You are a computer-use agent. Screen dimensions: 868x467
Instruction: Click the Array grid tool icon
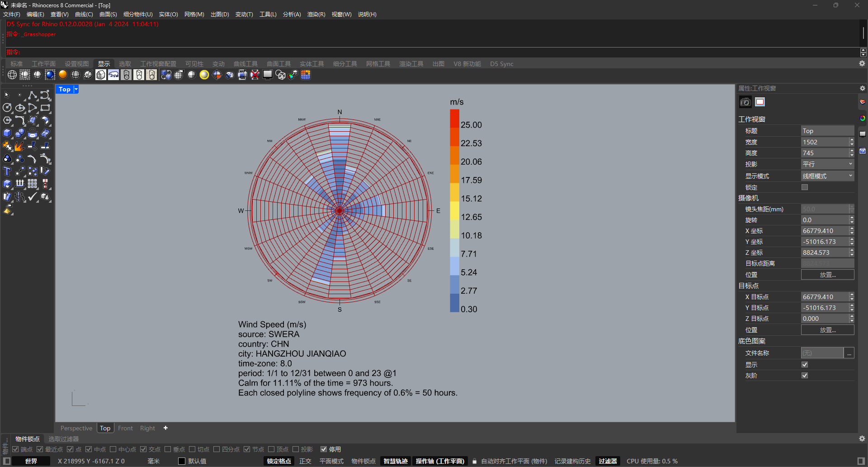click(x=33, y=184)
